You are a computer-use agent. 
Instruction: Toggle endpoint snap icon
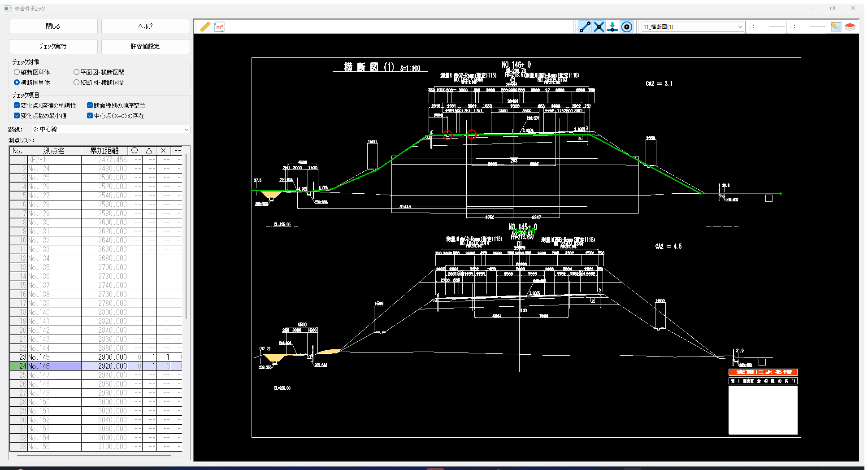pyautogui.click(x=585, y=27)
